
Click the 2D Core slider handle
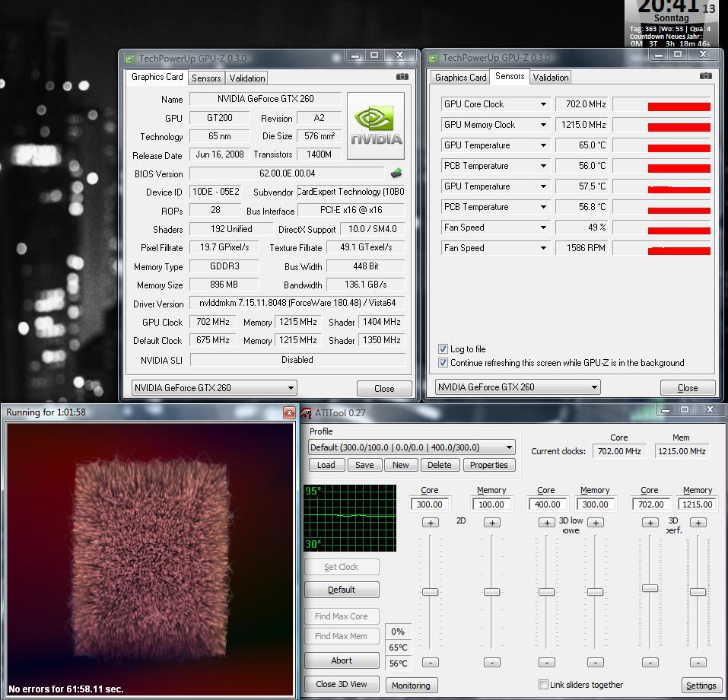[x=431, y=592]
